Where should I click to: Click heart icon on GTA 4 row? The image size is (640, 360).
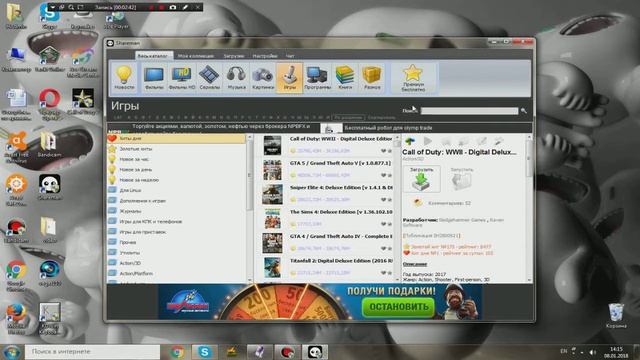(383, 248)
